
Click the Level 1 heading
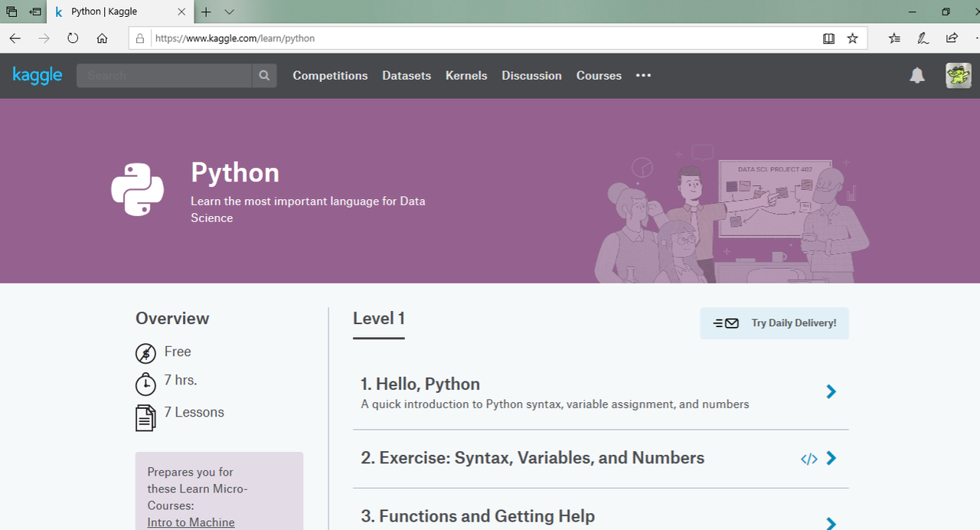(379, 319)
